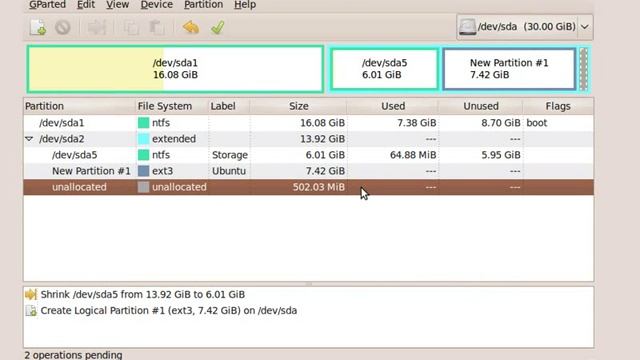640x360 pixels.
Task: Click the '8.70 GiB' unused cell
Action: point(500,123)
